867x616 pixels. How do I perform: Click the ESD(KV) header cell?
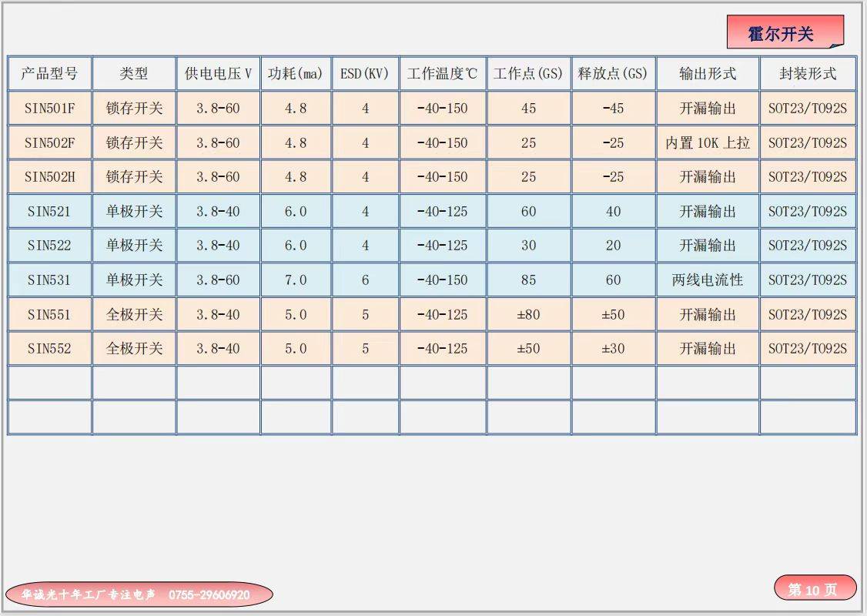click(365, 74)
